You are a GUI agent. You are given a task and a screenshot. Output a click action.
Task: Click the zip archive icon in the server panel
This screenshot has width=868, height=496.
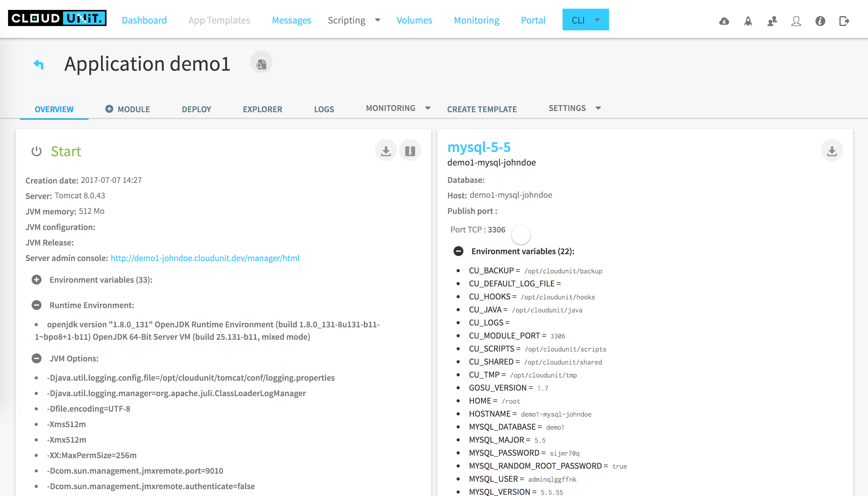410,151
